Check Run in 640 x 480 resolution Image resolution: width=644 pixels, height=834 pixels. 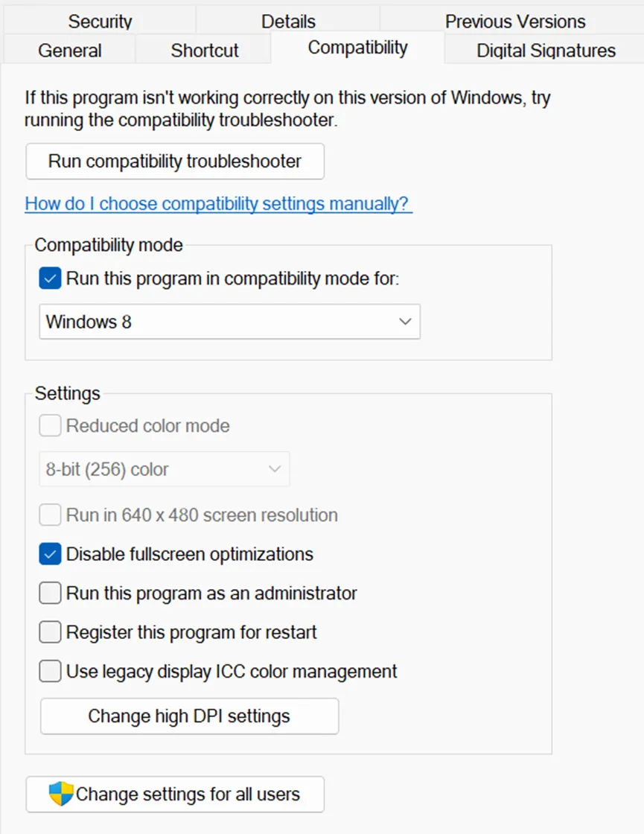50,515
